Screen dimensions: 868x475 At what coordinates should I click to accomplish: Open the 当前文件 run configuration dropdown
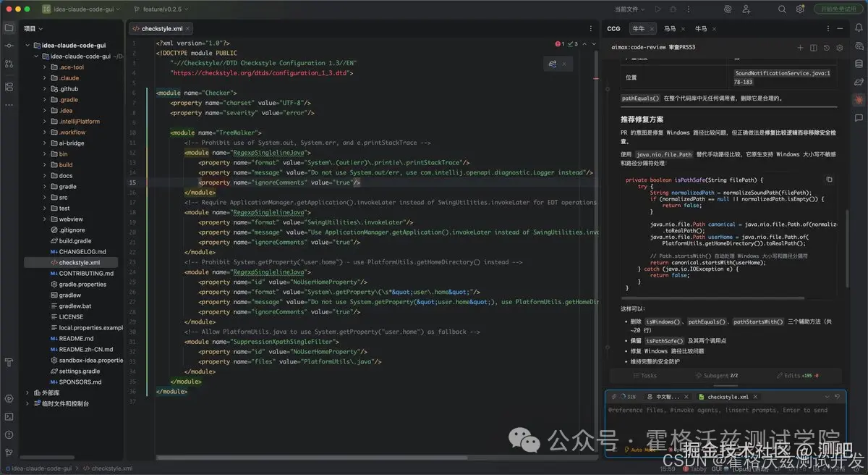pyautogui.click(x=629, y=9)
